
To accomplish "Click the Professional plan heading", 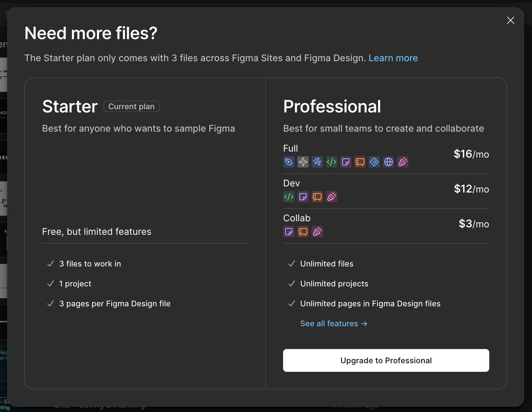I will pos(332,106).
